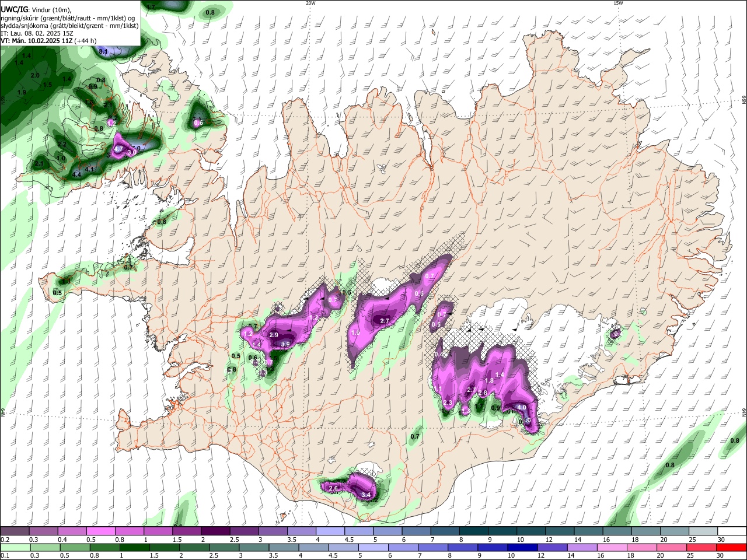Select the '0.4' label in the upper legend
Screen dimensions: 747x560
pyautogui.click(x=62, y=540)
